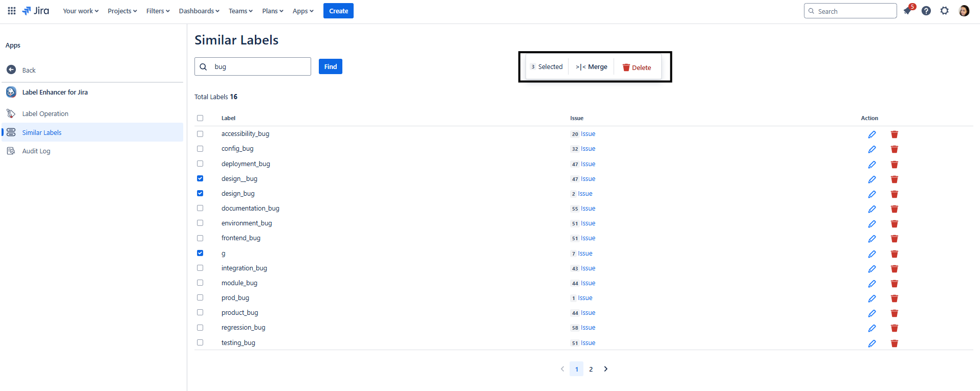Edit the config_bug label with pencil icon

(x=872, y=149)
